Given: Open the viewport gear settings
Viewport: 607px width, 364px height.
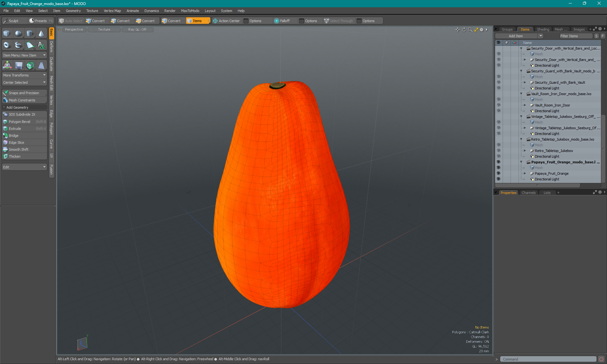Looking at the screenshot, I should point(481,30).
